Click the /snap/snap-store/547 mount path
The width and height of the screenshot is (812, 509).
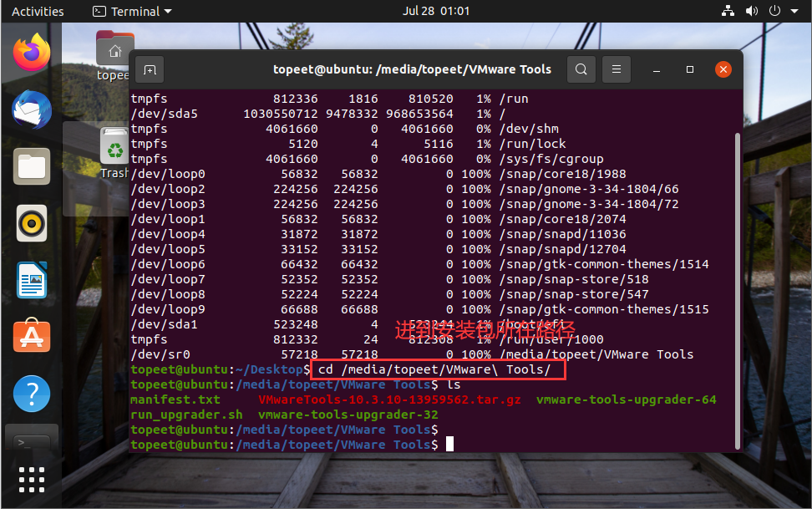574,294
